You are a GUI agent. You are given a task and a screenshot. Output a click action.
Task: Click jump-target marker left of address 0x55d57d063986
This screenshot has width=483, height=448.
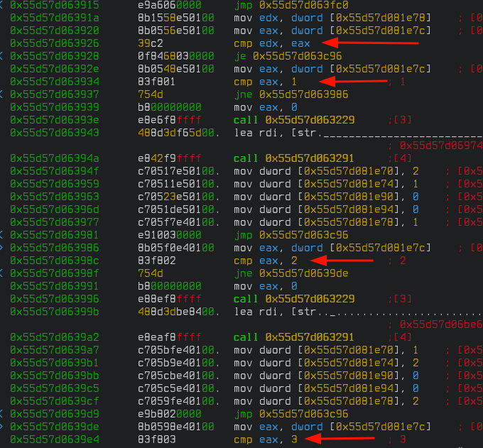pos(3,248)
